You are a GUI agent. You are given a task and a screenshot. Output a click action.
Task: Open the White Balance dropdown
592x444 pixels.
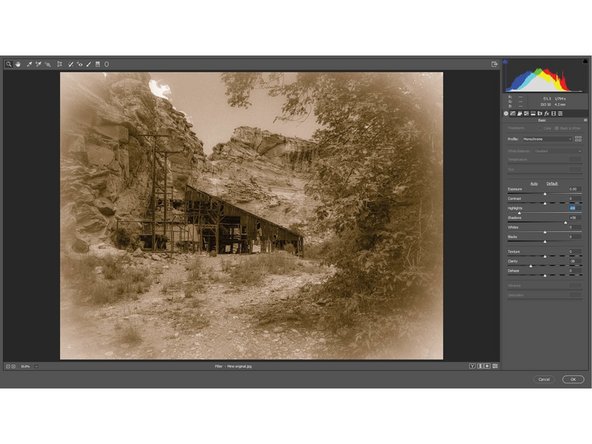point(558,151)
